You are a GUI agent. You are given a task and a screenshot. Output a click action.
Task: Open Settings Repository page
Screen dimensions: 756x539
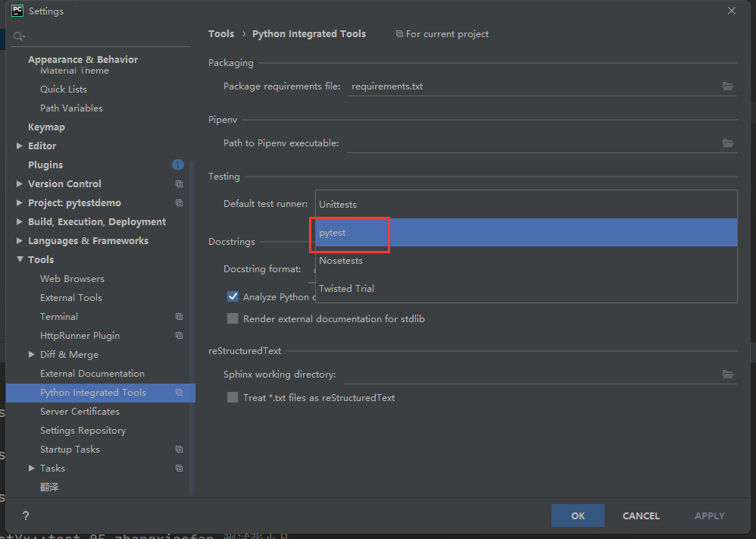pos(83,430)
